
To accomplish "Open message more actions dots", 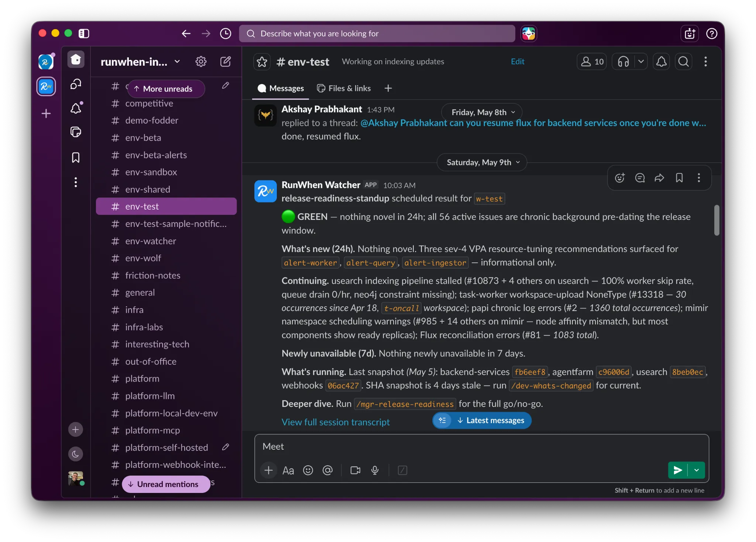I will tap(699, 178).
